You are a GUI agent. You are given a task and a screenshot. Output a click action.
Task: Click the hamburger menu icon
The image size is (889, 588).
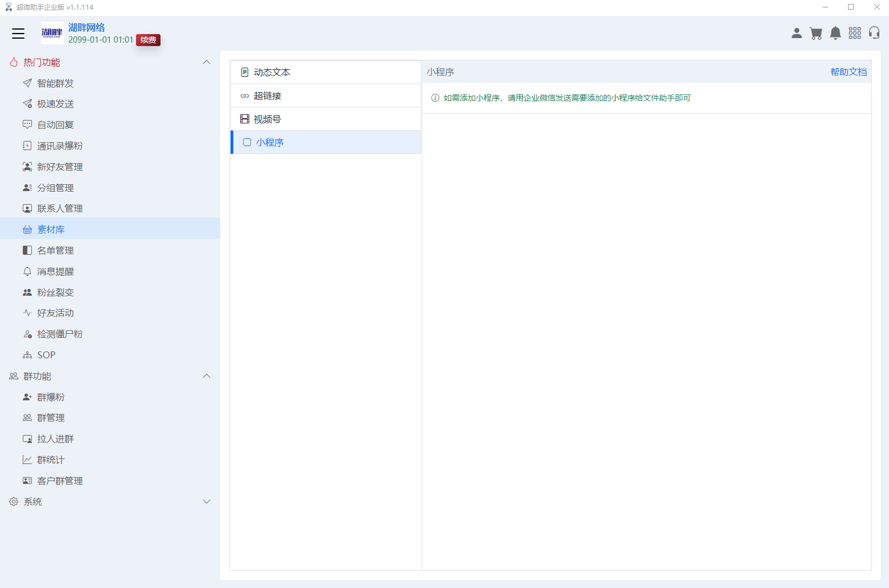18,34
